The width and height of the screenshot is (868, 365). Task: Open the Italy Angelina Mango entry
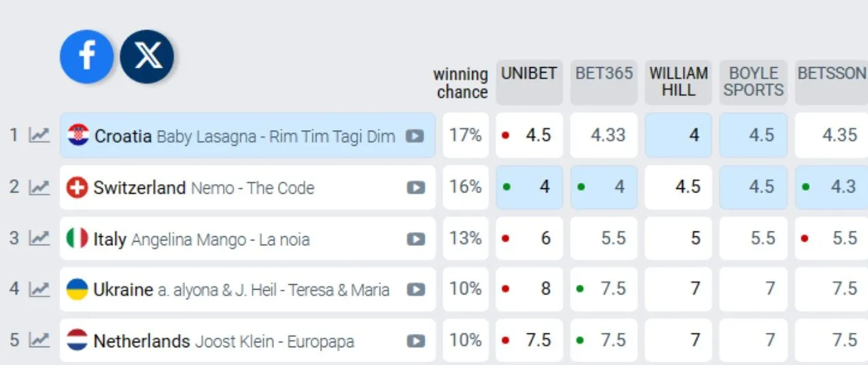247,238
